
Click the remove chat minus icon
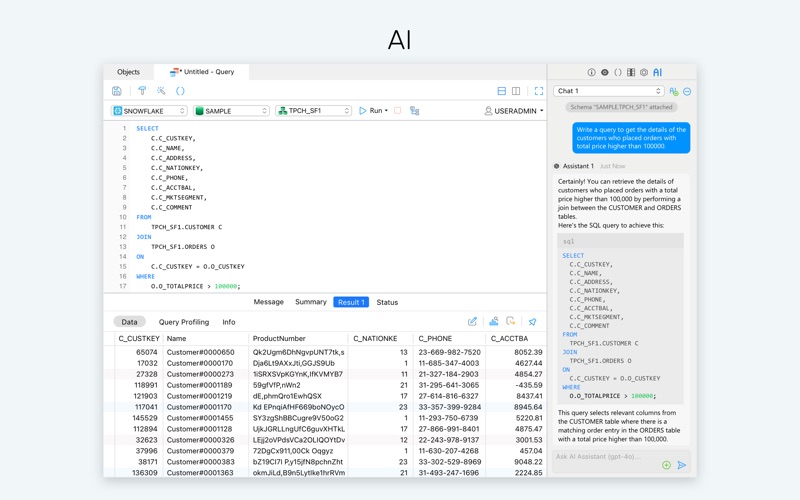click(x=687, y=91)
